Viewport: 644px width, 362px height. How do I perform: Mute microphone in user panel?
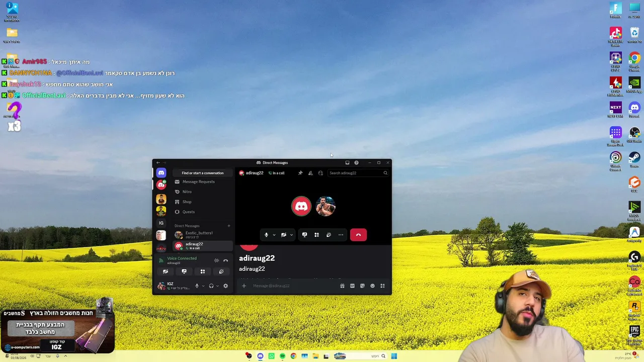(x=197, y=286)
